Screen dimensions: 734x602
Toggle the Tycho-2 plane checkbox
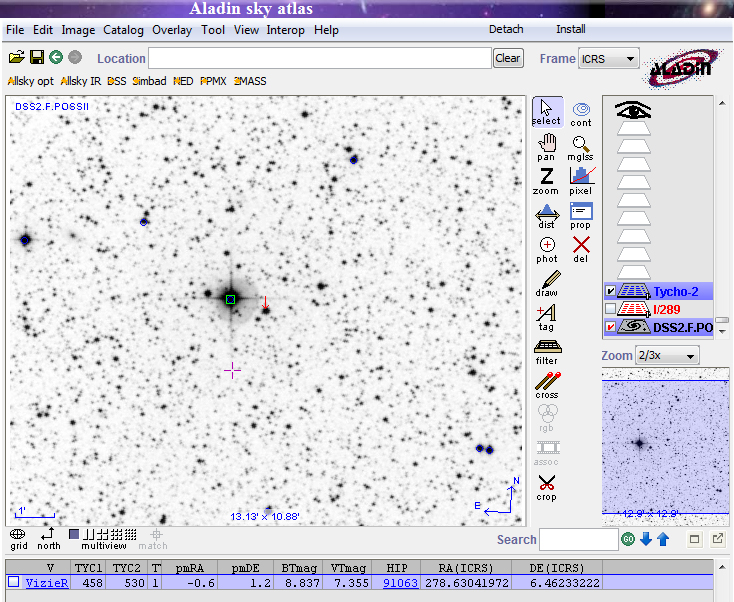point(610,291)
